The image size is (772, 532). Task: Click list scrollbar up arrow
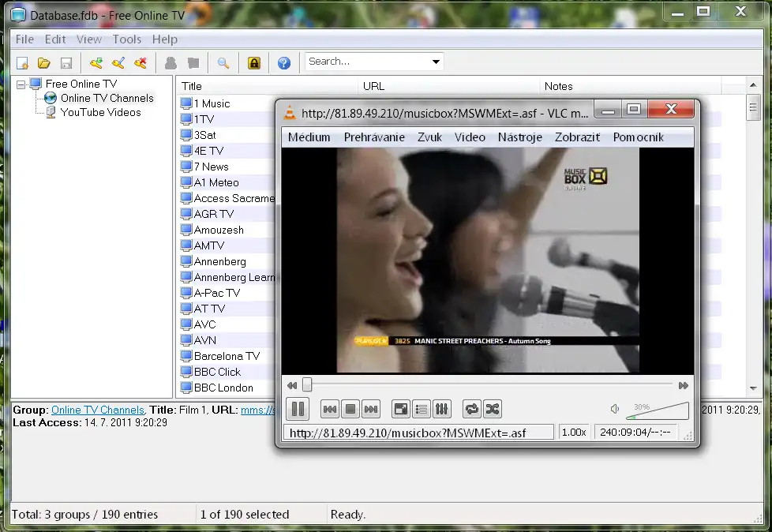click(x=753, y=85)
